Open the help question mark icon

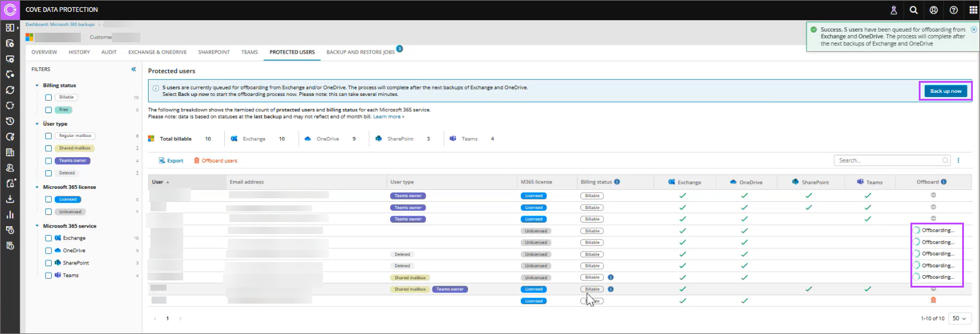coord(953,10)
